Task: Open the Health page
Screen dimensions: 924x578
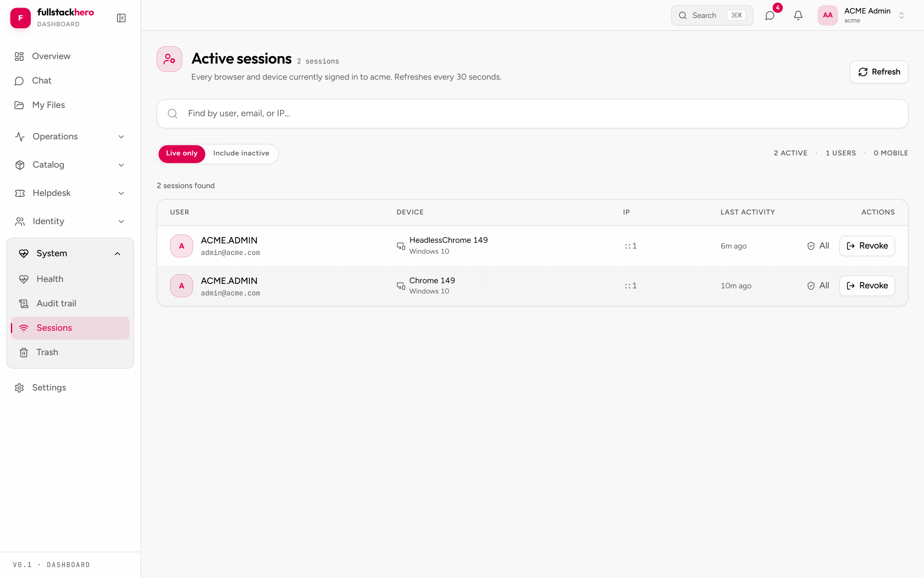Action: (70, 279)
